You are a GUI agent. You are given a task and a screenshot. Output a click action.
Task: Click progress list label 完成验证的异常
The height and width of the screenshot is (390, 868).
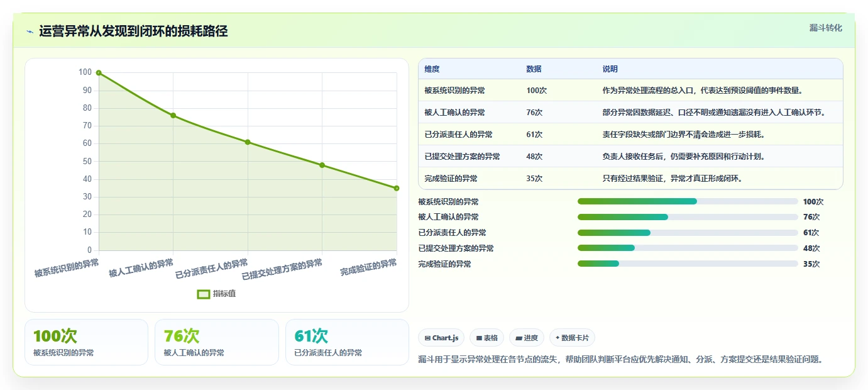point(444,264)
